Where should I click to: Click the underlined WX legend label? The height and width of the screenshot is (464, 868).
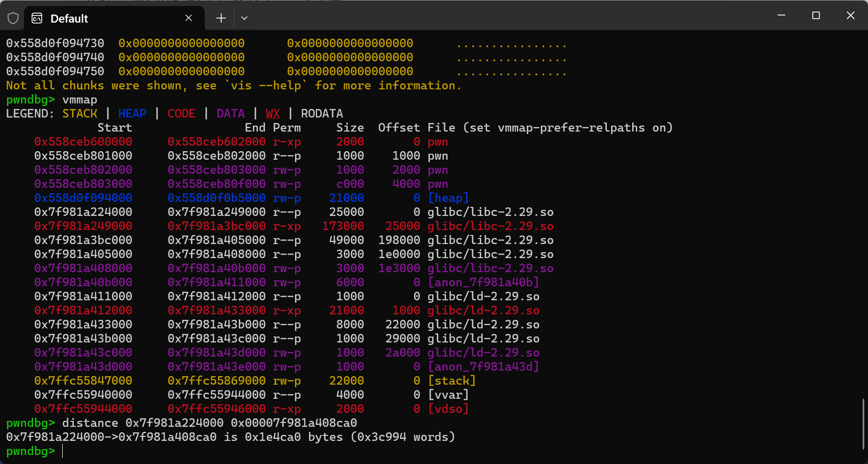(272, 113)
